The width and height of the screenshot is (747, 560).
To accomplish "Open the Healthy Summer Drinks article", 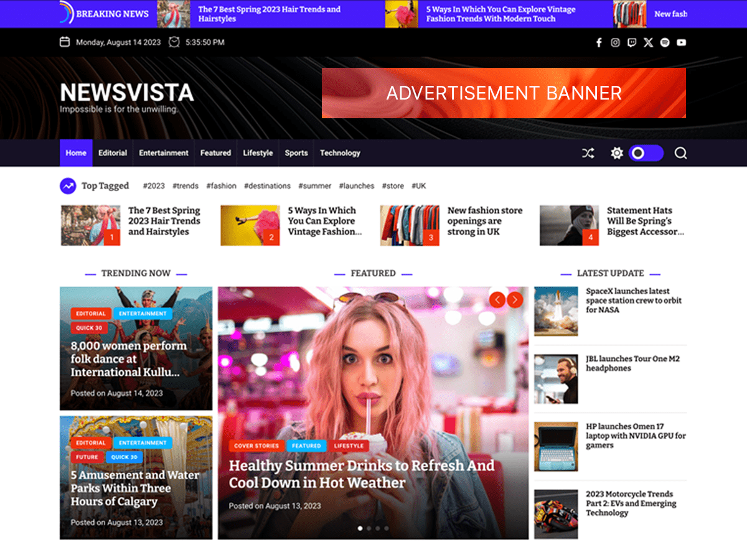I will click(x=361, y=473).
